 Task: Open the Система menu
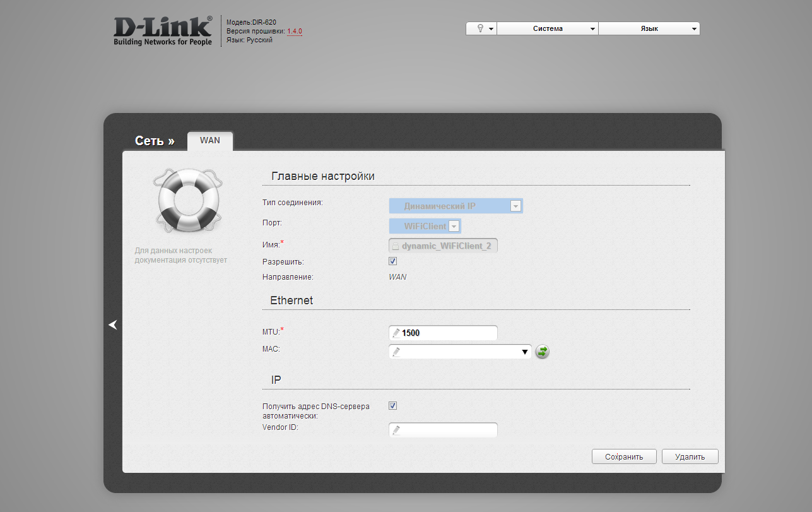547,28
